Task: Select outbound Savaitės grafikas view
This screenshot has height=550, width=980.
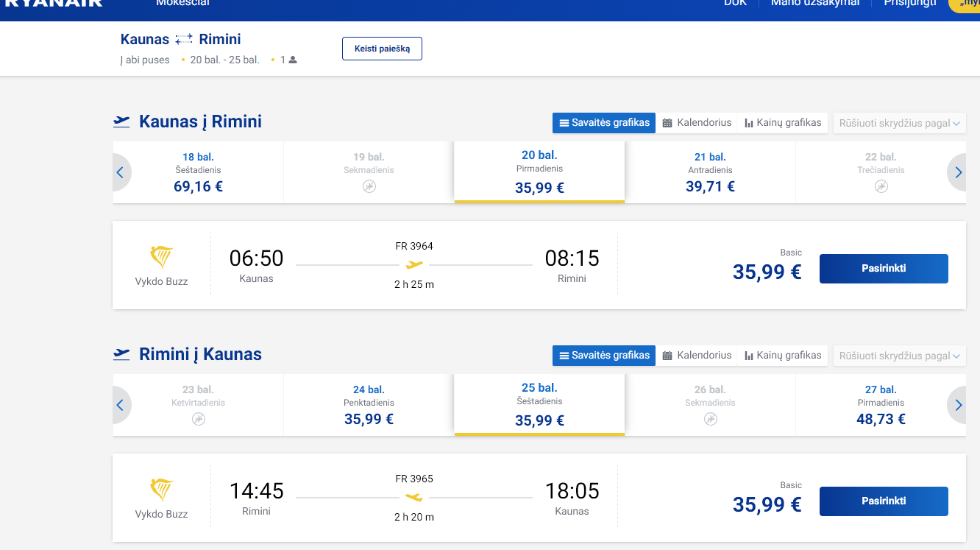Action: coord(604,123)
